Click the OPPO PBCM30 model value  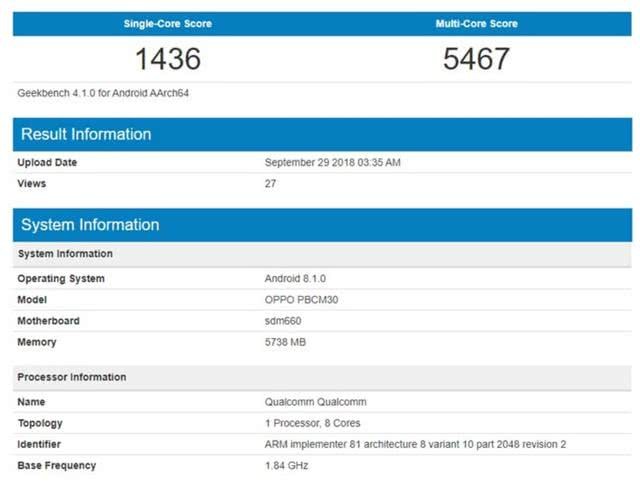pos(301,300)
